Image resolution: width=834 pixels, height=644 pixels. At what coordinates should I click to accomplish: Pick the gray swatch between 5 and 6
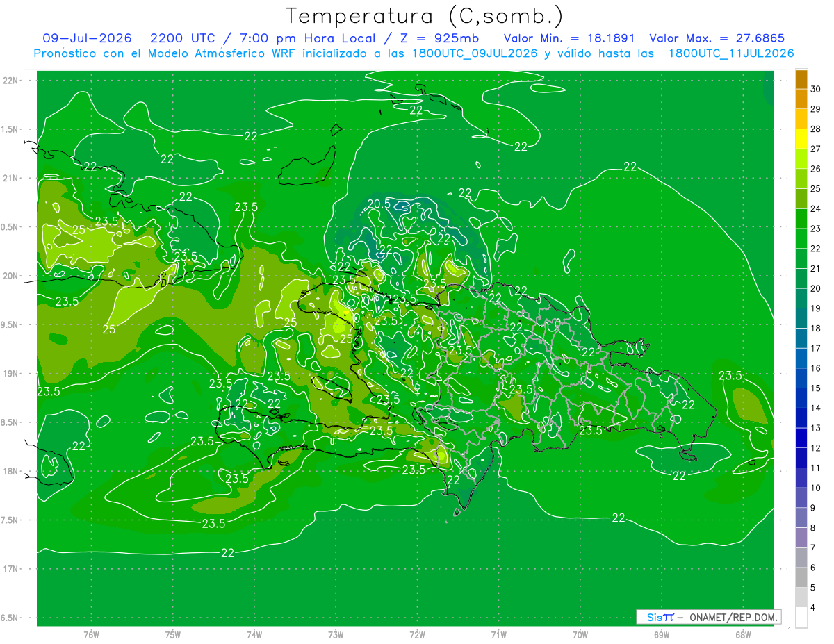(801, 578)
